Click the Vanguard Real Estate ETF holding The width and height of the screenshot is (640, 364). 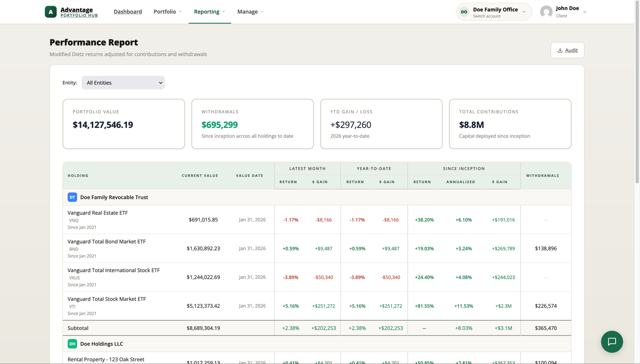(x=98, y=213)
